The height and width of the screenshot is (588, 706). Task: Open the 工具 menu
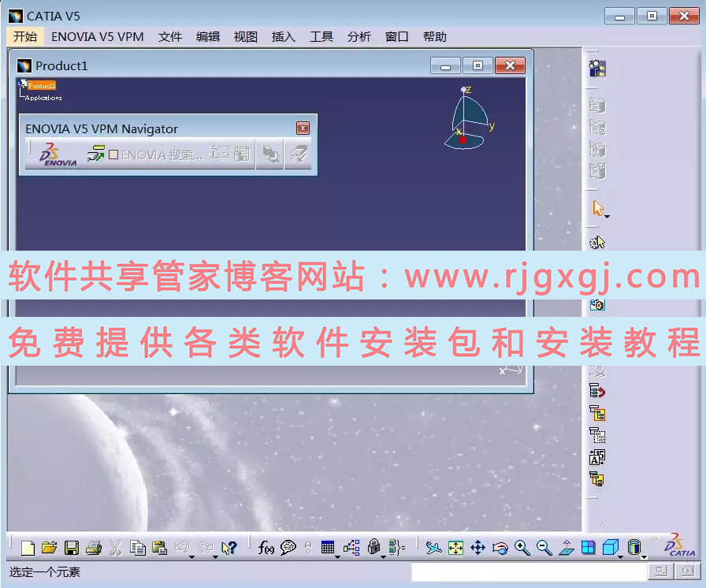[321, 36]
